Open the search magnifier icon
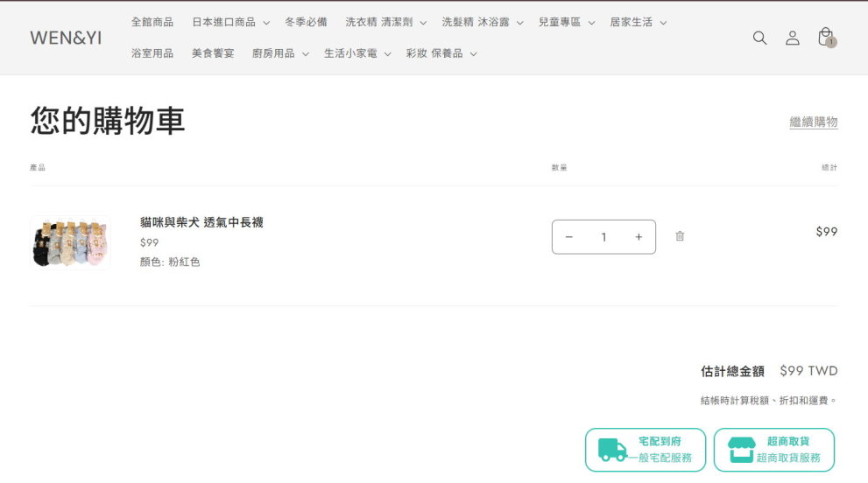Viewport: 868px width, 483px height. [x=759, y=38]
